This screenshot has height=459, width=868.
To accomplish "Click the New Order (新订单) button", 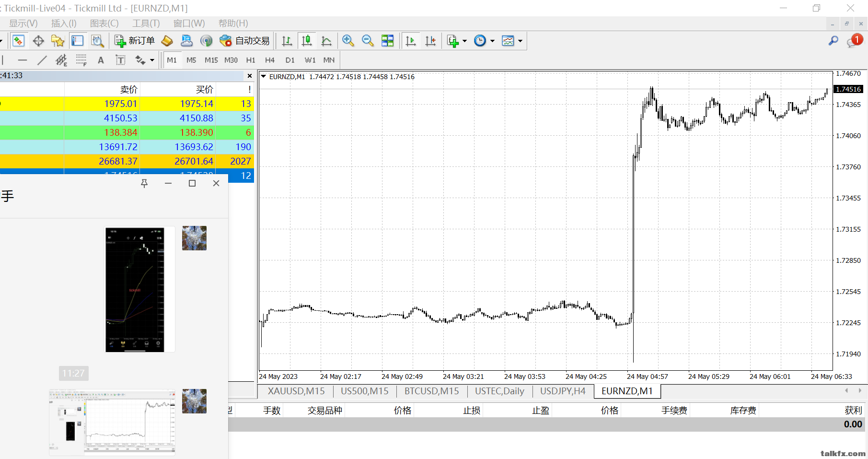I will [x=134, y=41].
